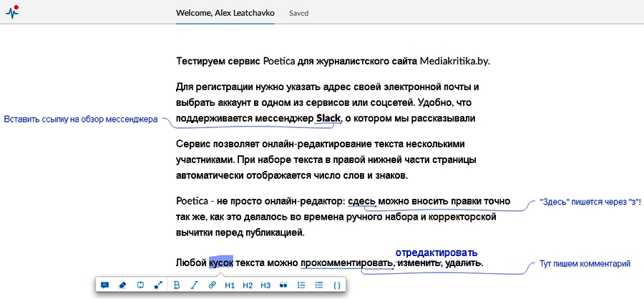Apply blockquote with quotation marks icon
The image size is (644, 299).
(x=283, y=285)
